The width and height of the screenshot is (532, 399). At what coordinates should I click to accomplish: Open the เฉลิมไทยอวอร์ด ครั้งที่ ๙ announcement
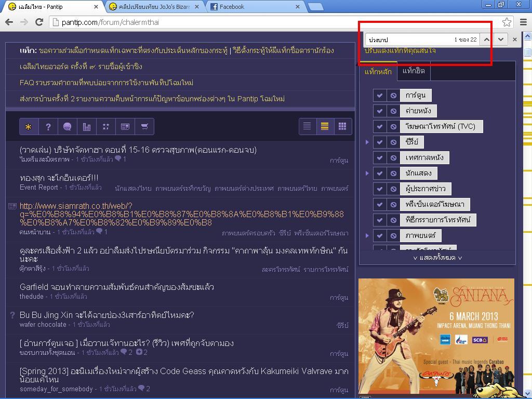click(x=81, y=66)
